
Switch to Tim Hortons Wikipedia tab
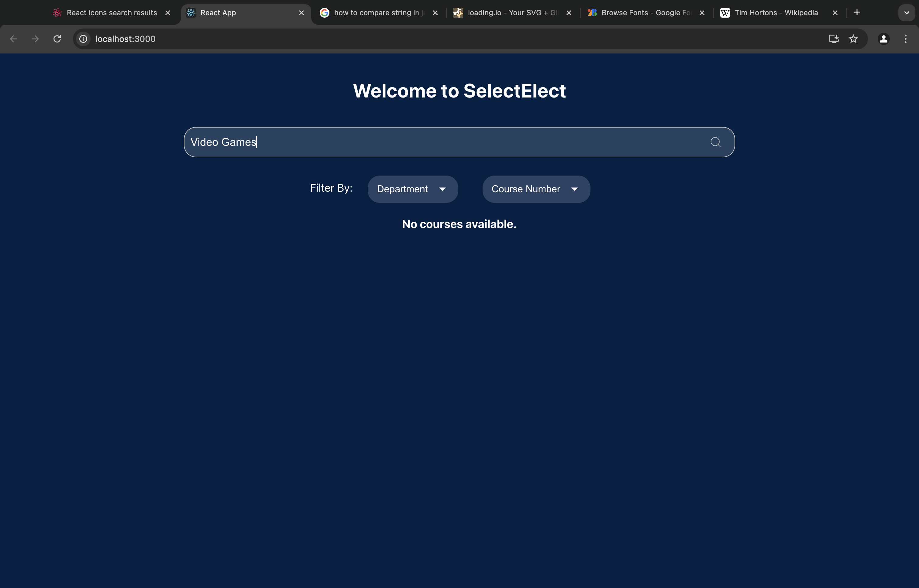coord(776,12)
